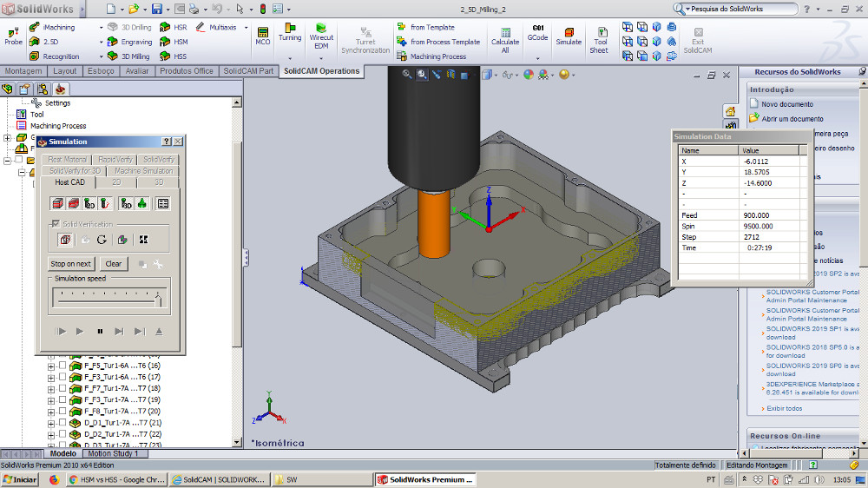Click the show 3D tool icon in Simulation
Screen dimensions: 868x488
tap(126, 204)
